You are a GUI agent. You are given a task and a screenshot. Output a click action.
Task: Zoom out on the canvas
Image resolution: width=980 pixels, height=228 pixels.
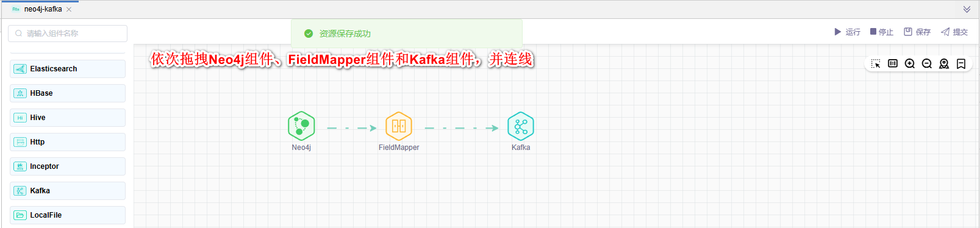tap(927, 63)
